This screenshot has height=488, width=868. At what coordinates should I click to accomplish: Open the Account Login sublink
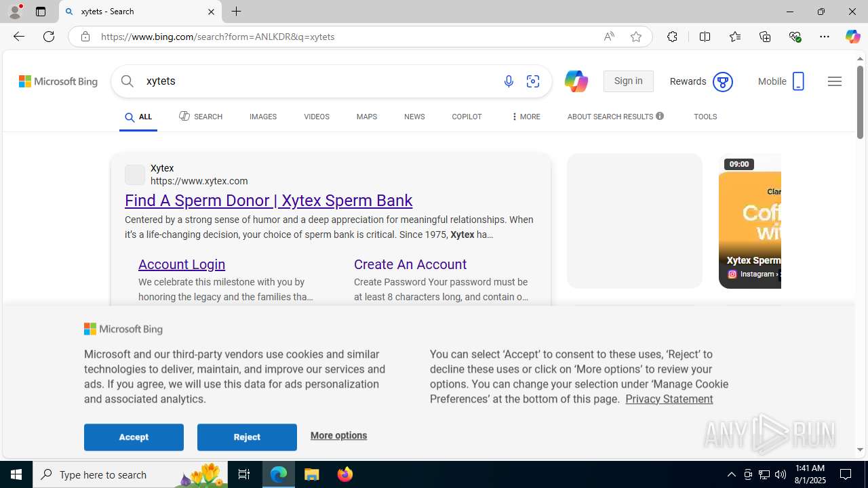182,264
